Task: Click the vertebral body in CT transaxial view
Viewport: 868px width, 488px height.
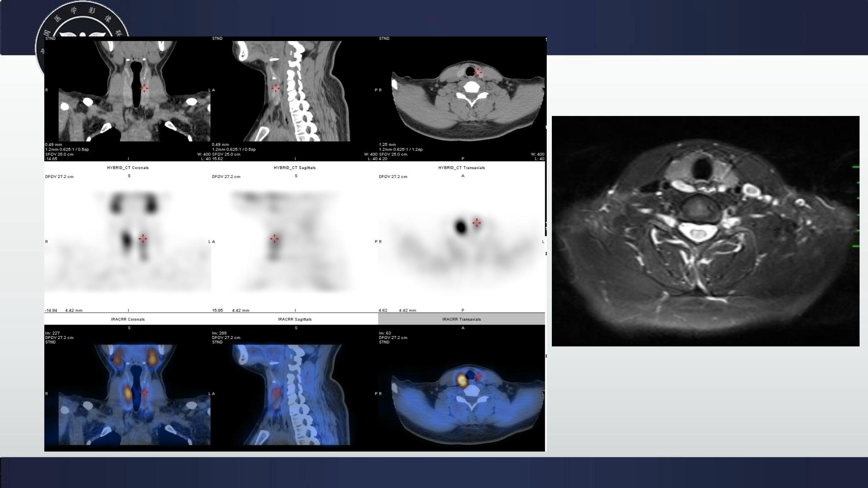Action: [x=472, y=88]
